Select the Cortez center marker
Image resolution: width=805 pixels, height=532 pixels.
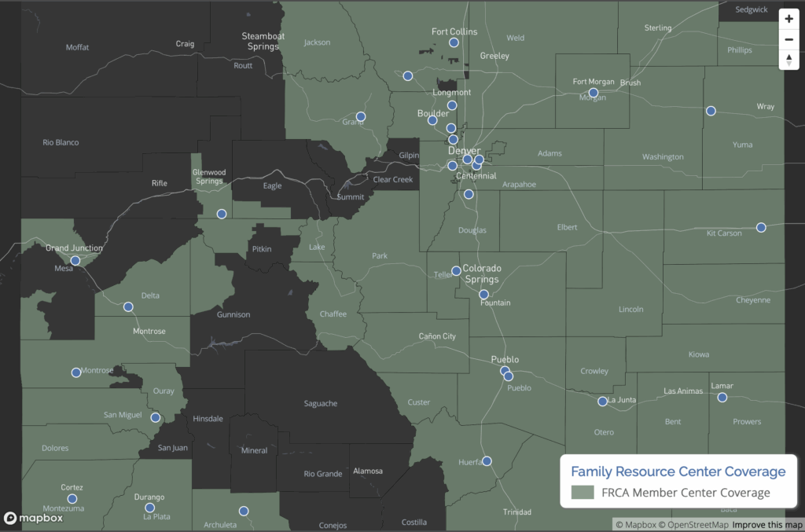point(72,499)
